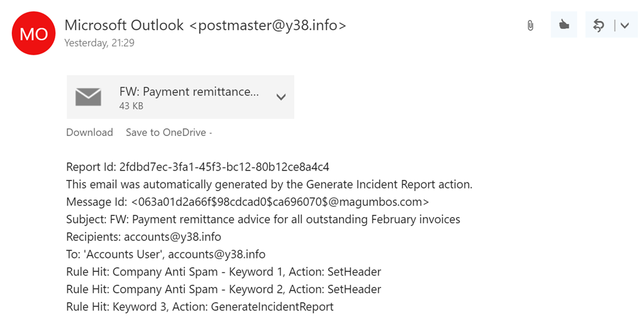Click the Keyword 3 GenerateIncidentReport rule line
Viewport: 644px width, 329px height.
[199, 307]
